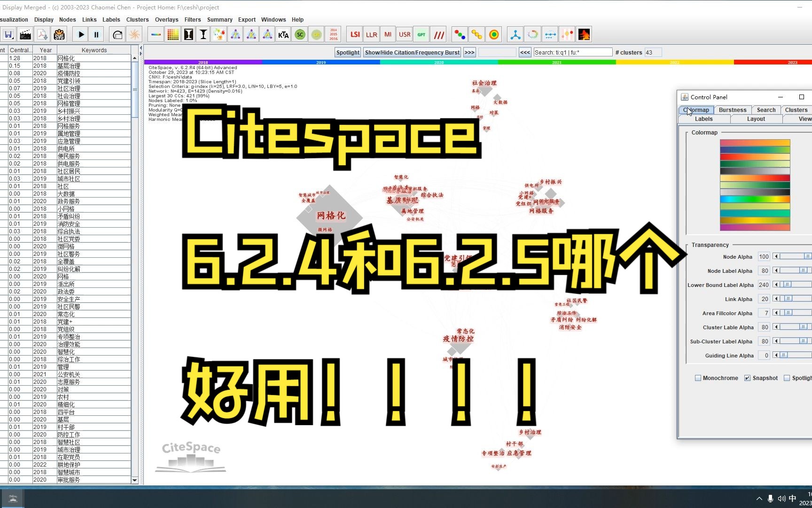Click the Guiding Line Alpha slider

tap(792, 355)
